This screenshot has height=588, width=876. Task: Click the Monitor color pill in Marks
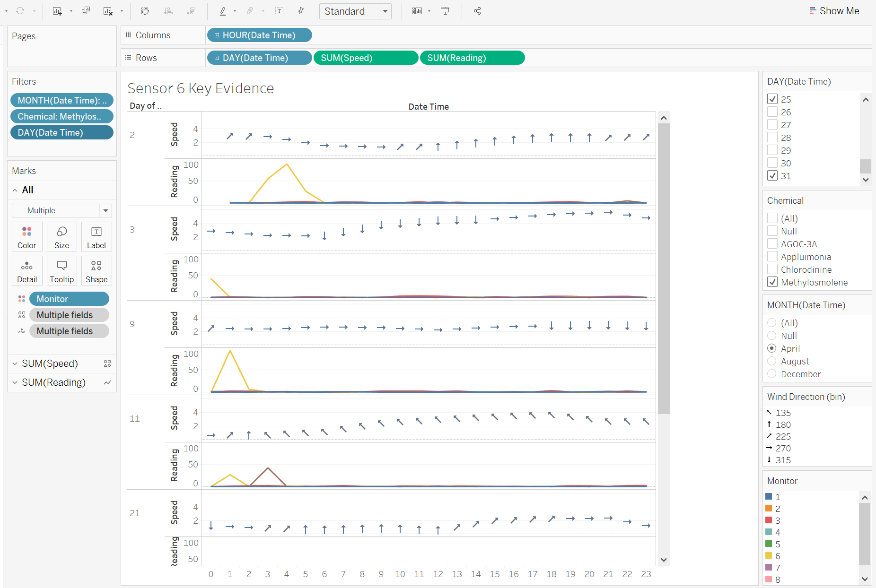pyautogui.click(x=69, y=299)
